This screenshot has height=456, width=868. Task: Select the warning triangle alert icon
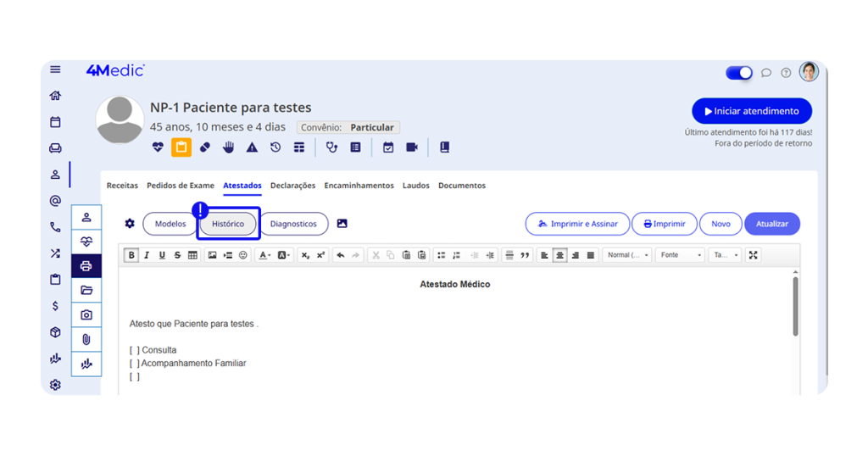(252, 147)
